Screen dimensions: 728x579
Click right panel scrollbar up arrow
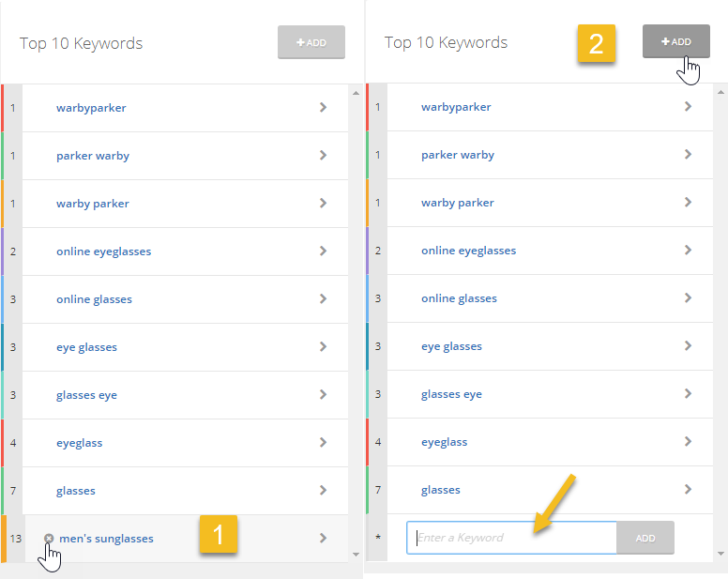(720, 92)
